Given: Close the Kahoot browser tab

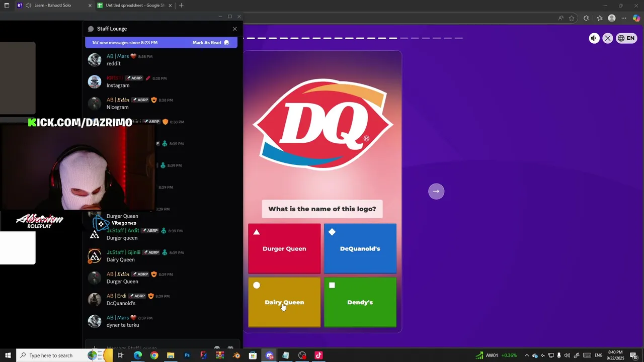Looking at the screenshot, I should coord(90,6).
